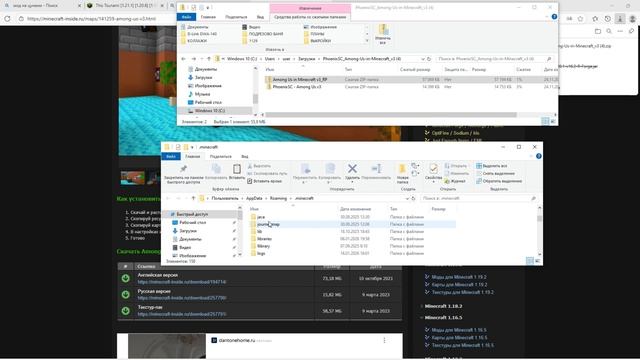Click the blue Help icon in the archive window
The height and width of the screenshot is (360, 640).
pyautogui.click(x=554, y=17)
